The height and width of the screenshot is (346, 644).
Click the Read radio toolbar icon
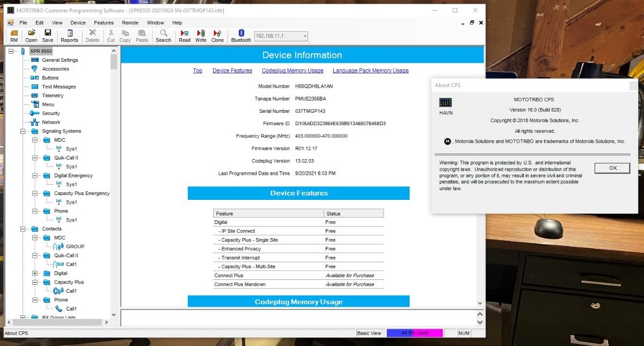pyautogui.click(x=185, y=35)
